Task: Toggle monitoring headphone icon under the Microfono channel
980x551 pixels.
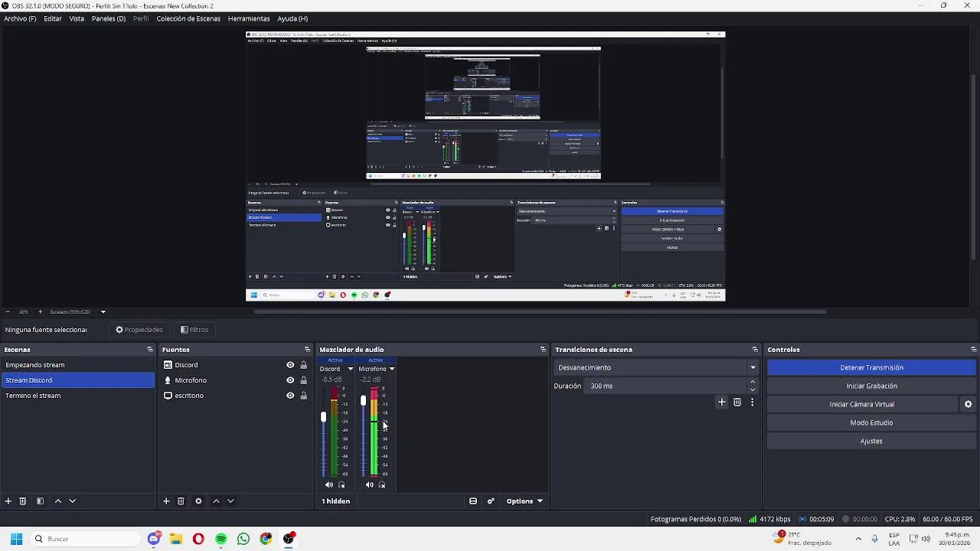Action: click(382, 484)
